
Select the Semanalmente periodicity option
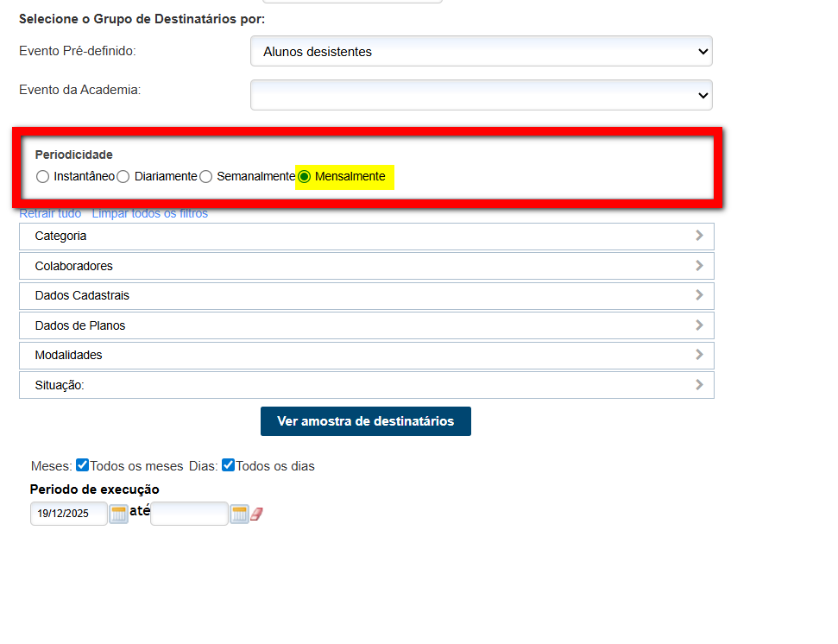pyautogui.click(x=205, y=176)
